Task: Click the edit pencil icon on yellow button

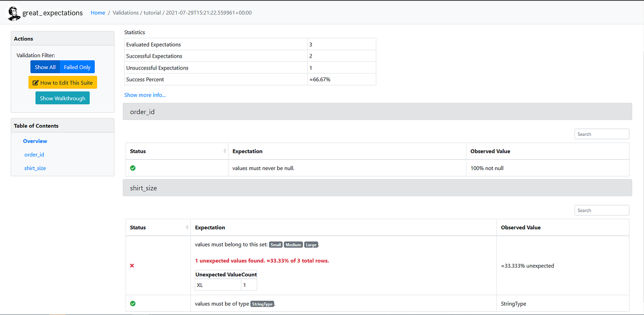Action: pyautogui.click(x=35, y=83)
